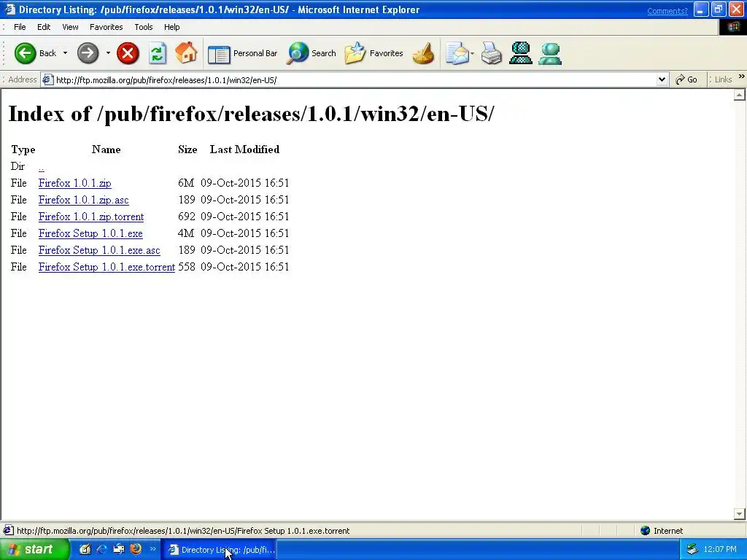Image resolution: width=747 pixels, height=560 pixels.
Task: Click the Comments? link in title bar
Action: coord(667,11)
